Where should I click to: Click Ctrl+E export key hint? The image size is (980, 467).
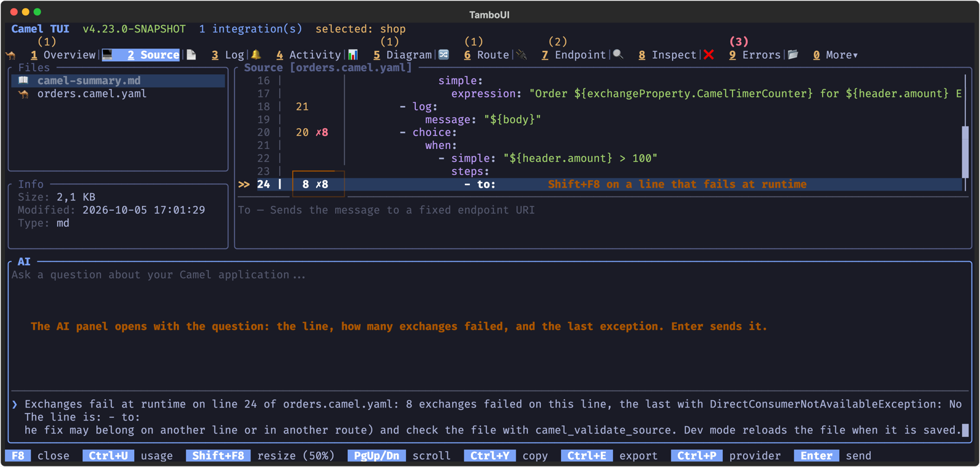click(609, 456)
